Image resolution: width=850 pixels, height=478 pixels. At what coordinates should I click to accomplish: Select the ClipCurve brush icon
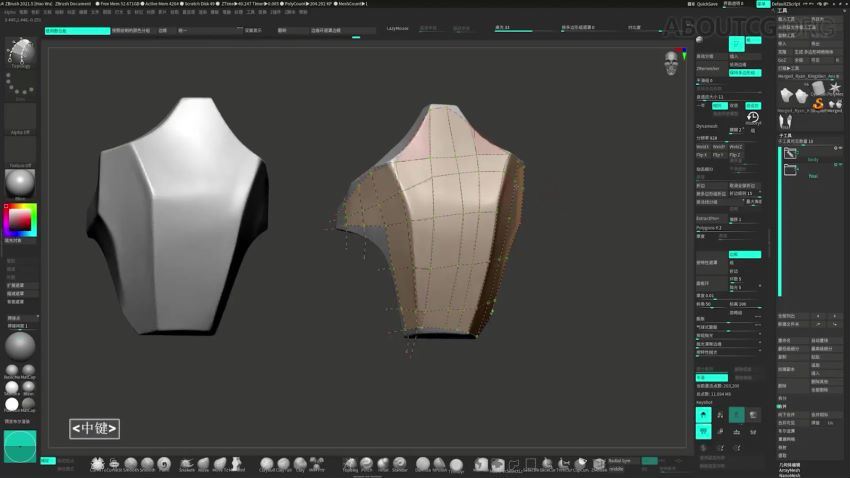point(581,464)
